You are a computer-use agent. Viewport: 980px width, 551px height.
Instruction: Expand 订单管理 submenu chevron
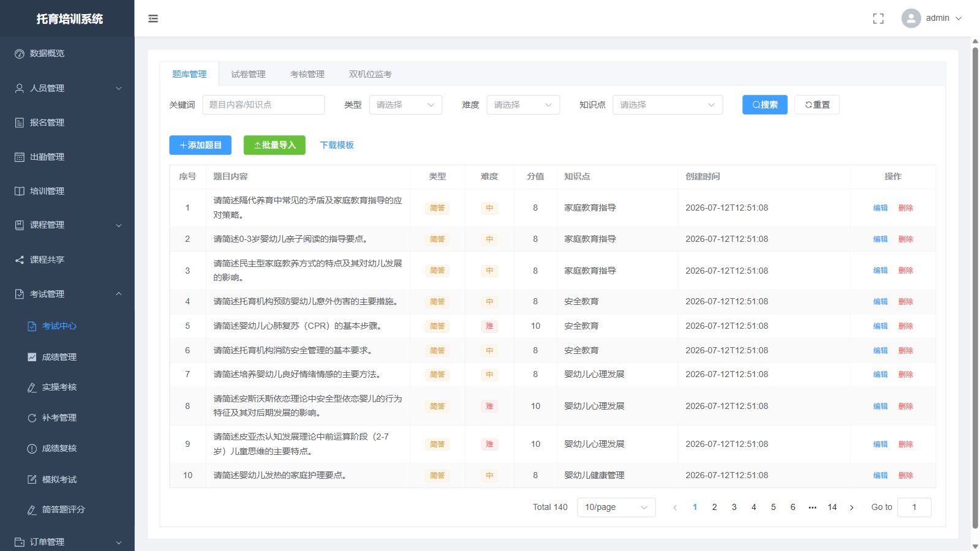point(119,542)
